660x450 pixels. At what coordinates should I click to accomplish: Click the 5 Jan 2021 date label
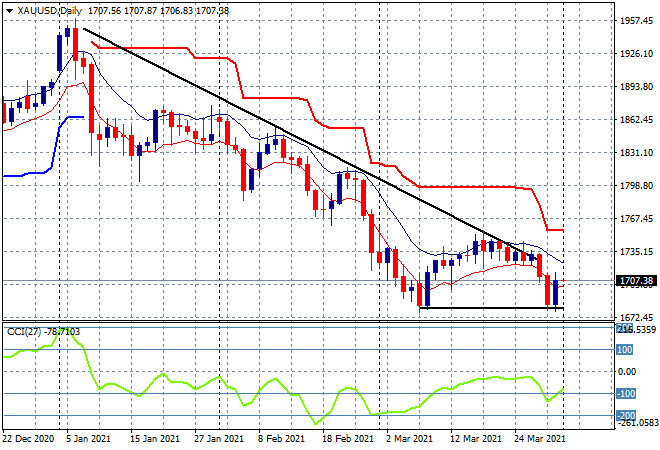point(88,439)
